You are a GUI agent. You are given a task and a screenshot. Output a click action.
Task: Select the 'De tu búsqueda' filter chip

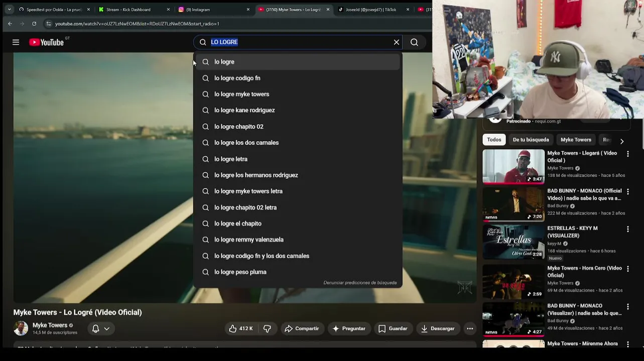click(x=531, y=140)
